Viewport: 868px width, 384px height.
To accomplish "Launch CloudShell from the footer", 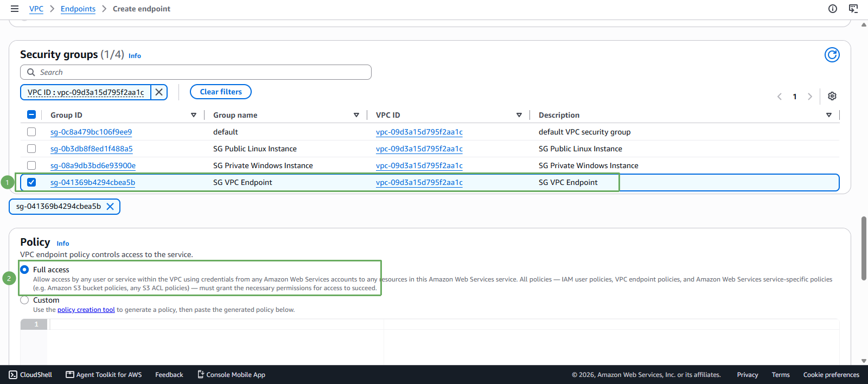I will tap(30, 375).
